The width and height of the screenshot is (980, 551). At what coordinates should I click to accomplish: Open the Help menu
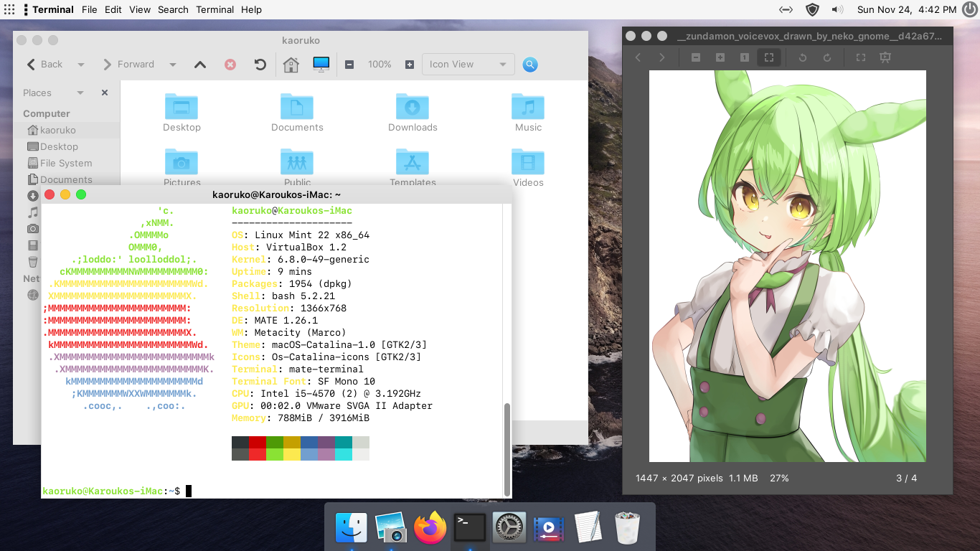click(x=251, y=9)
